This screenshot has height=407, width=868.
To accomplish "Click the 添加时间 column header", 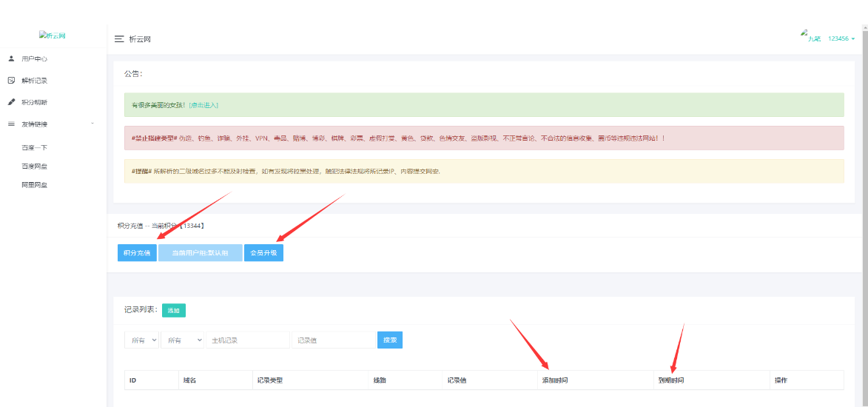I will [x=595, y=380].
